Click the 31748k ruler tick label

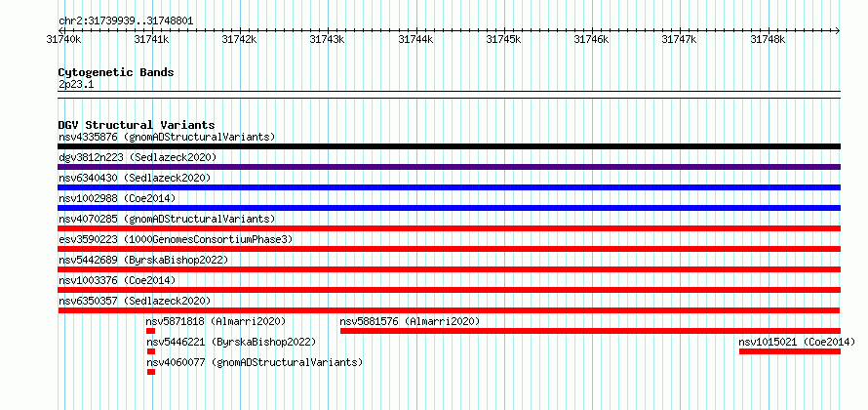point(769,39)
